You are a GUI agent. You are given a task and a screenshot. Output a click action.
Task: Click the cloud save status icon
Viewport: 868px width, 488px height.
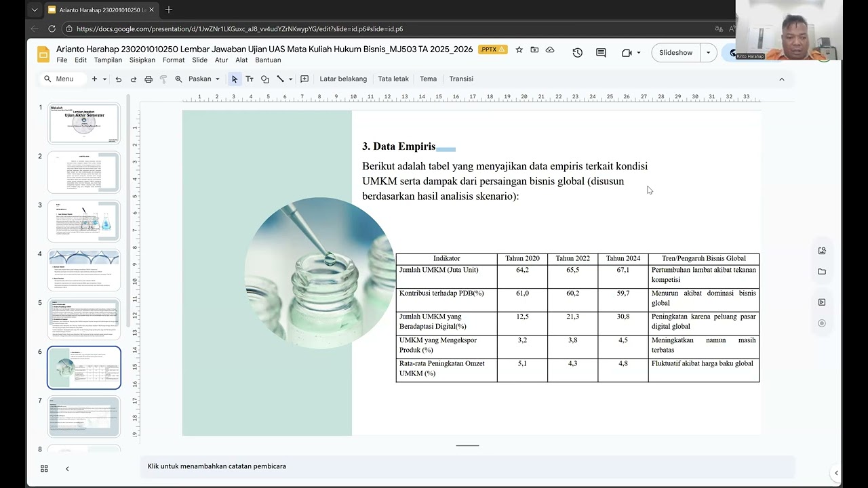point(550,49)
